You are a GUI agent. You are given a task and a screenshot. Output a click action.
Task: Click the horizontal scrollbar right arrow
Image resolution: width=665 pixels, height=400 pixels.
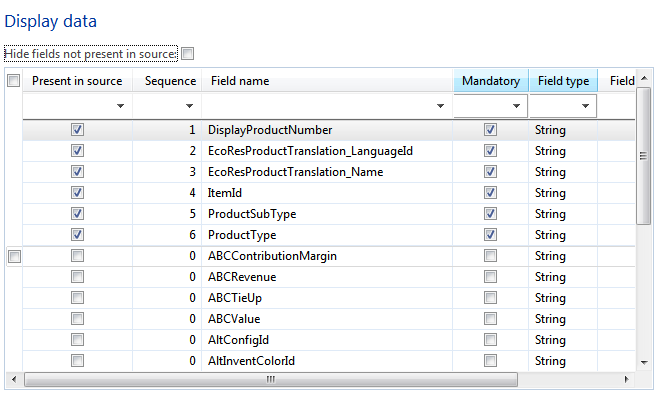coord(626,380)
